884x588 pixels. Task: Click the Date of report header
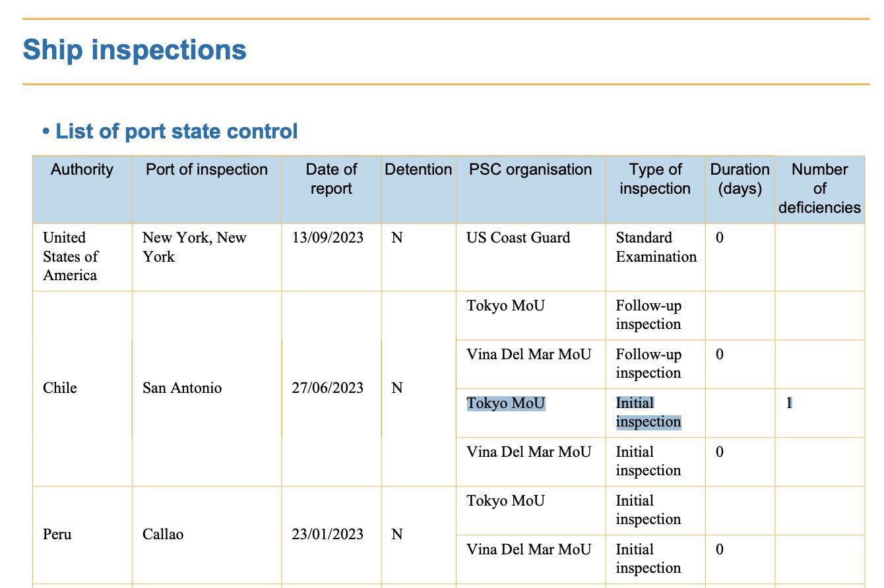click(x=331, y=179)
